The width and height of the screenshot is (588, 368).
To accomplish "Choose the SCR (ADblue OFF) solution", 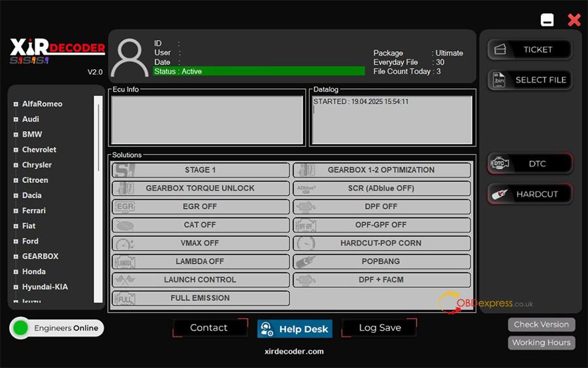I will point(382,188).
